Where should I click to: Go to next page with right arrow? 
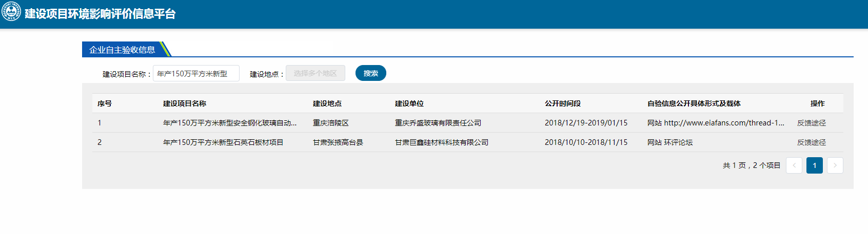coord(835,165)
